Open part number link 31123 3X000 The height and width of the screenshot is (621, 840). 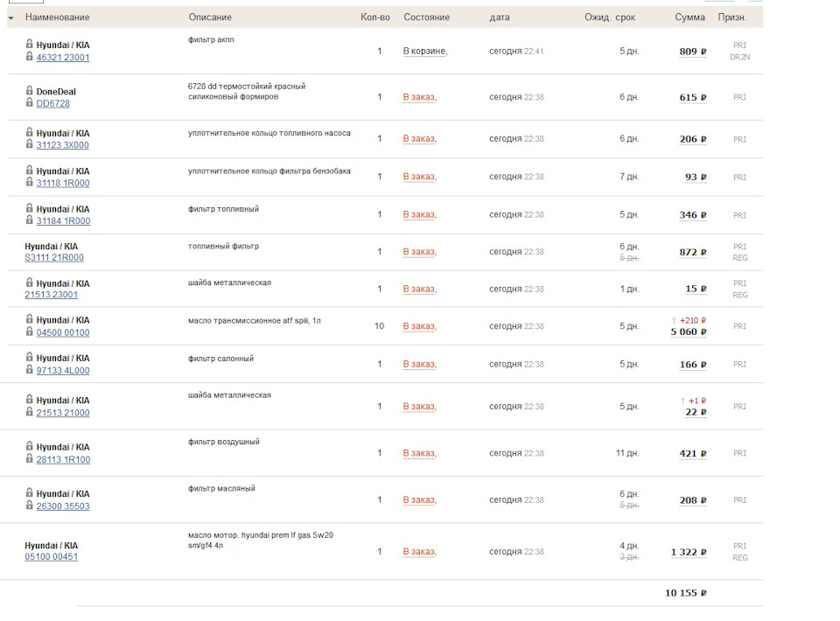pos(63,144)
